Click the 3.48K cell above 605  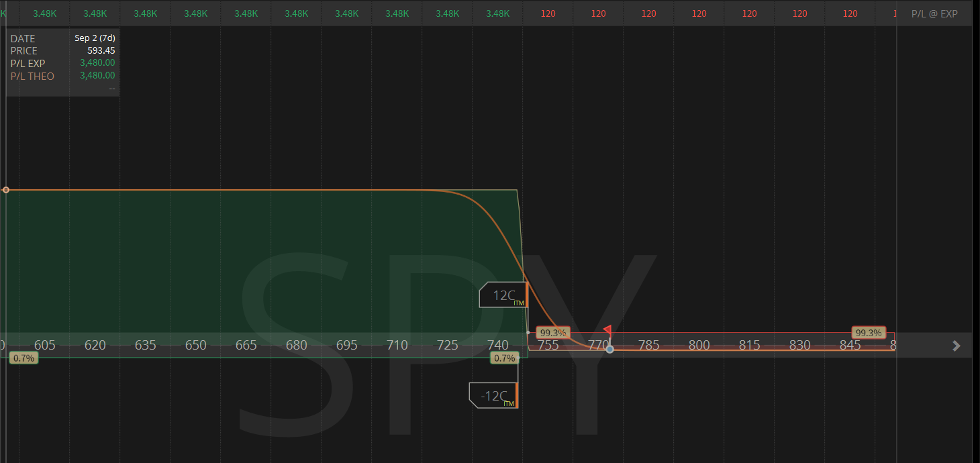45,13
